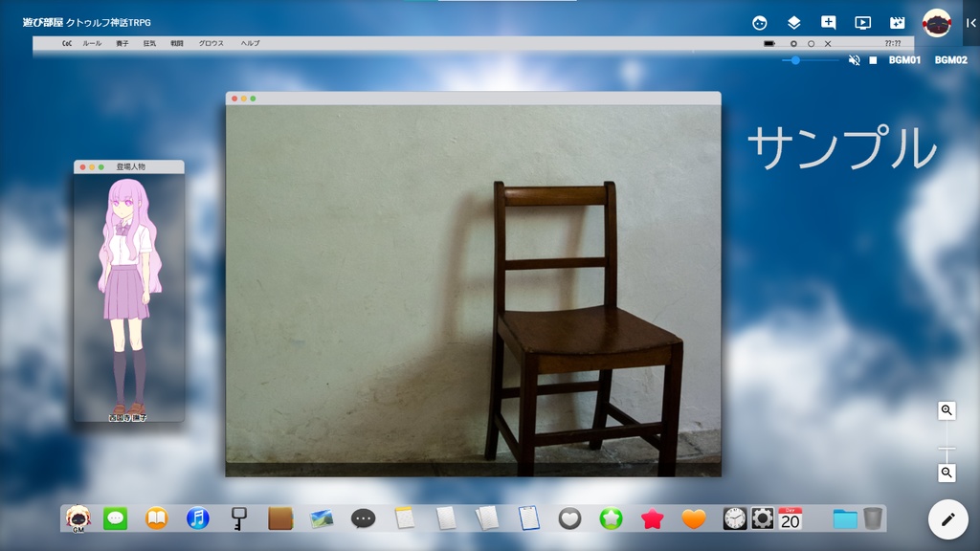Viewport: 980px width, 551px height.
Task: Open the trash can dock icon
Action: tap(873, 518)
